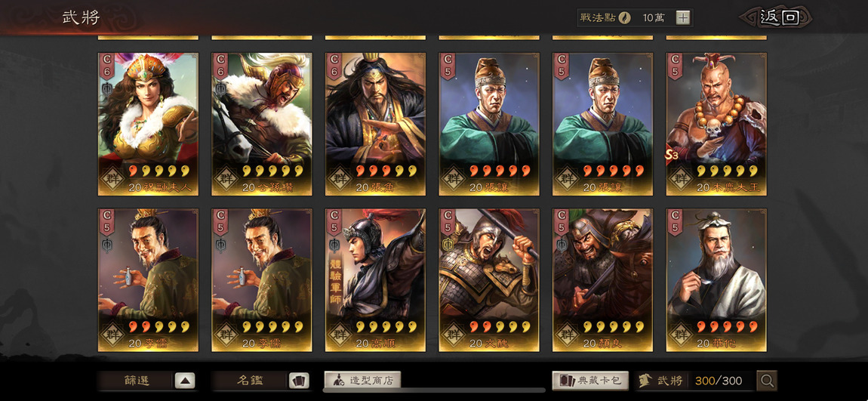
Task: Select the 祝融夫人 general card
Action: (x=148, y=124)
